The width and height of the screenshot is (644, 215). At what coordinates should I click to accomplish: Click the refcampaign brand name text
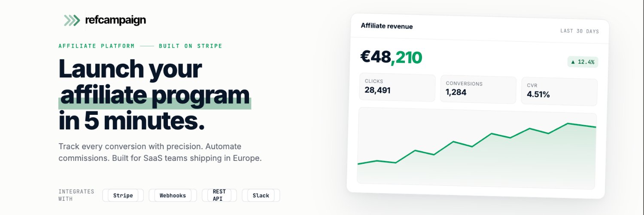point(115,20)
